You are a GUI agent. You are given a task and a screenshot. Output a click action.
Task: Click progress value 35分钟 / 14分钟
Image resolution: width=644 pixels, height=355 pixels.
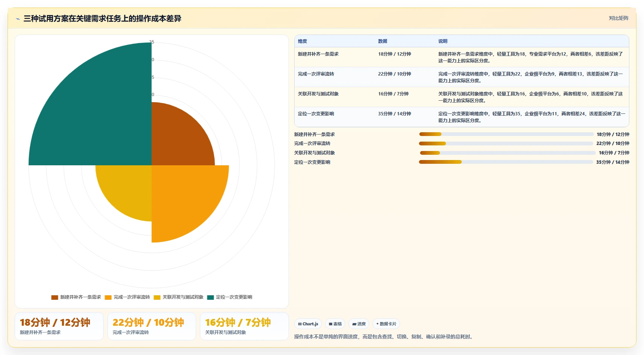click(x=613, y=162)
